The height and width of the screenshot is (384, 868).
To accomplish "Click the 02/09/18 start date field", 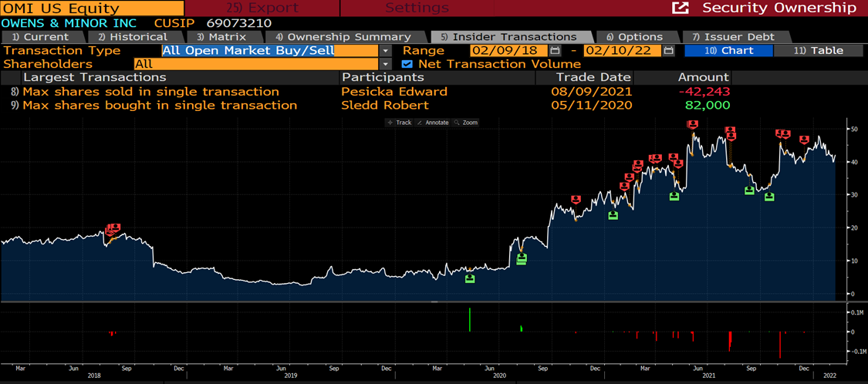I will (509, 51).
